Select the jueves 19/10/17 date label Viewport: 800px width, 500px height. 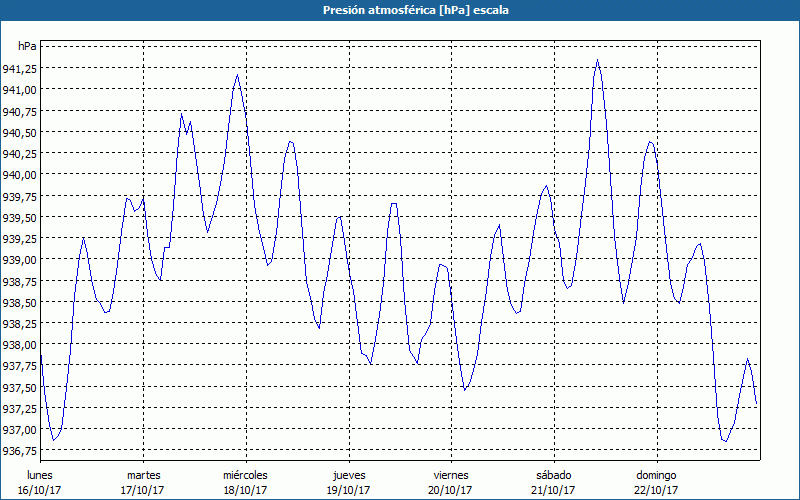(x=348, y=482)
